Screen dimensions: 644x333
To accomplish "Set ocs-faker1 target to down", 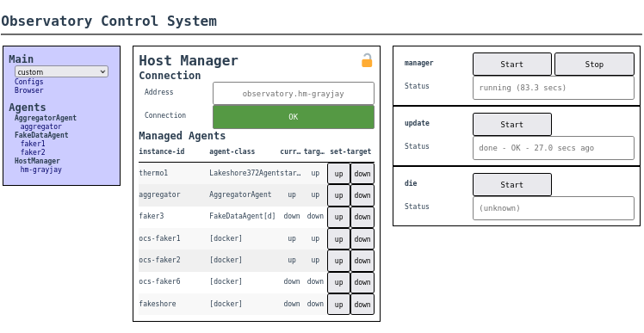I will (362, 239).
